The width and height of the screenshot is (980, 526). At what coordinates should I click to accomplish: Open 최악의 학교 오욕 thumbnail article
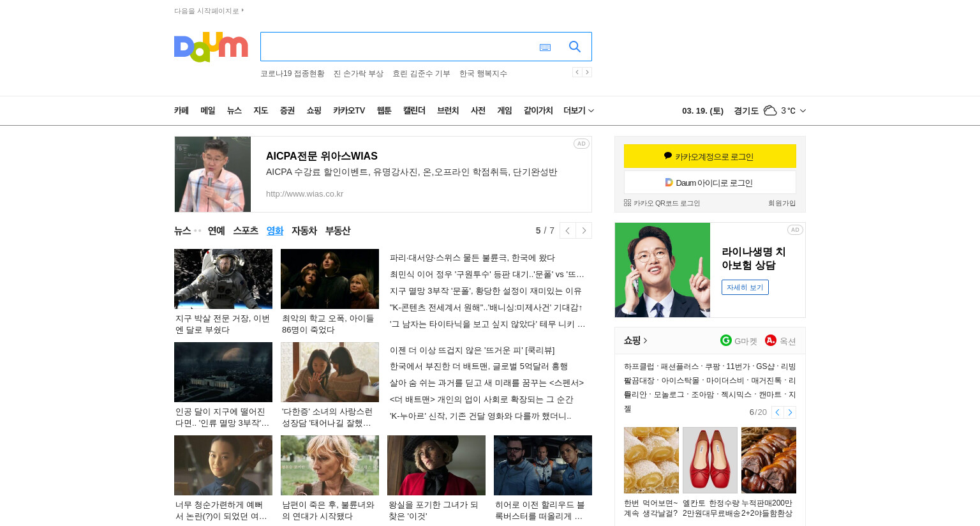330,279
